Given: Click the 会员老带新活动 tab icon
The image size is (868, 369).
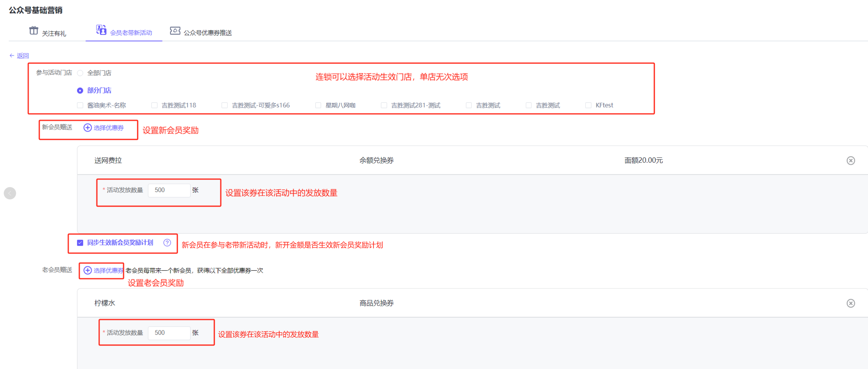Looking at the screenshot, I should [x=101, y=30].
